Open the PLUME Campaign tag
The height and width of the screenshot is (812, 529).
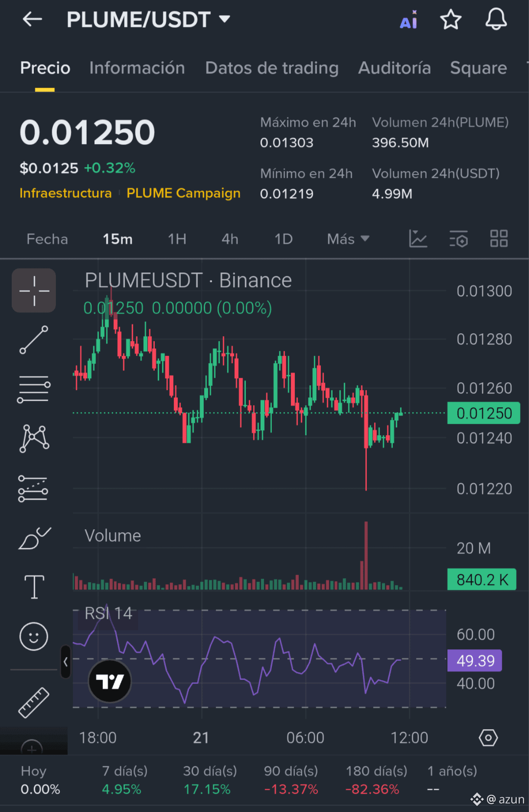[x=184, y=193]
